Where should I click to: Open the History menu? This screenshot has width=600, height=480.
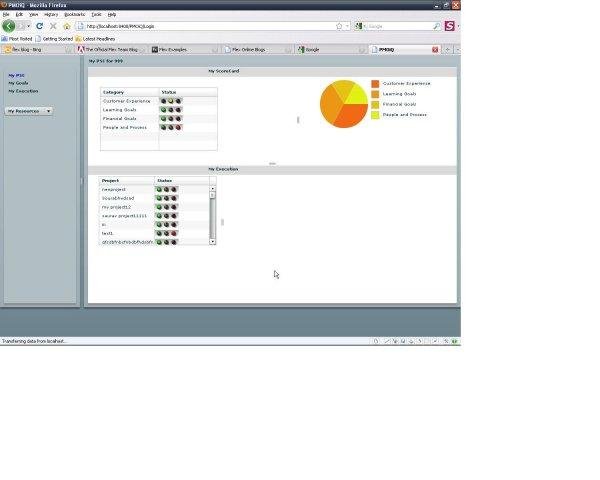click(x=51, y=15)
